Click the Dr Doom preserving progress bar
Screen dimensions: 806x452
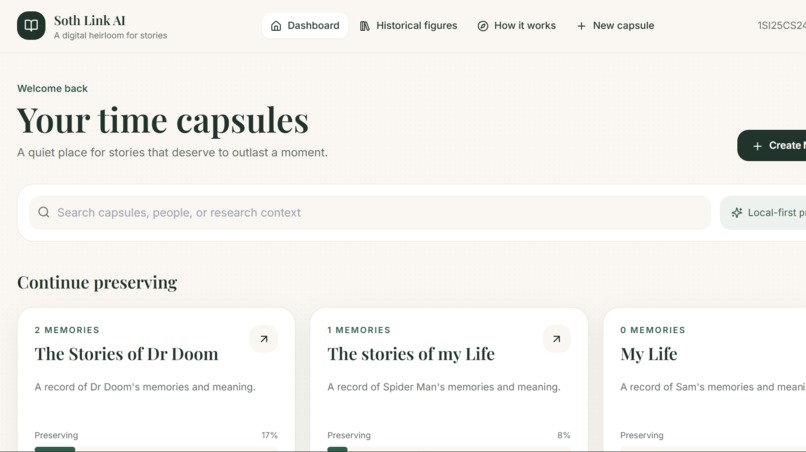[x=156, y=449]
